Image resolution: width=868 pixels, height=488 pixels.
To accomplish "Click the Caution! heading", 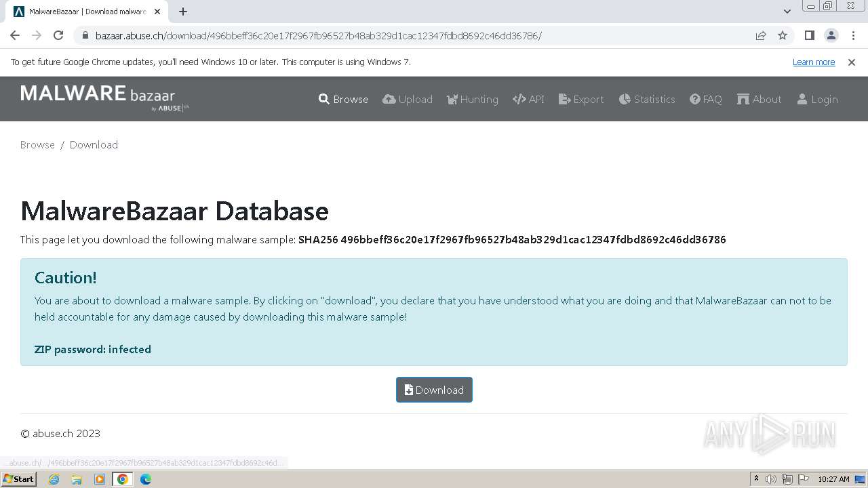I will (x=66, y=278).
